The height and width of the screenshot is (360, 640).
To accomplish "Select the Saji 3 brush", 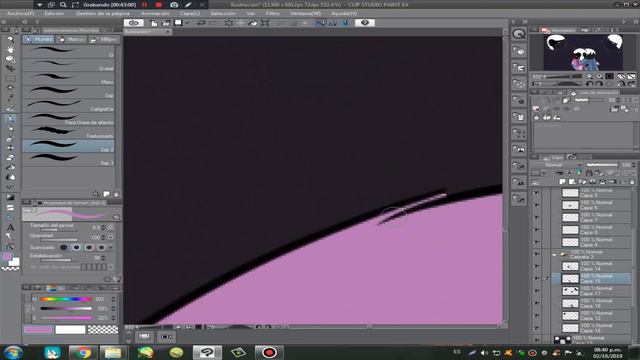I will [68, 159].
